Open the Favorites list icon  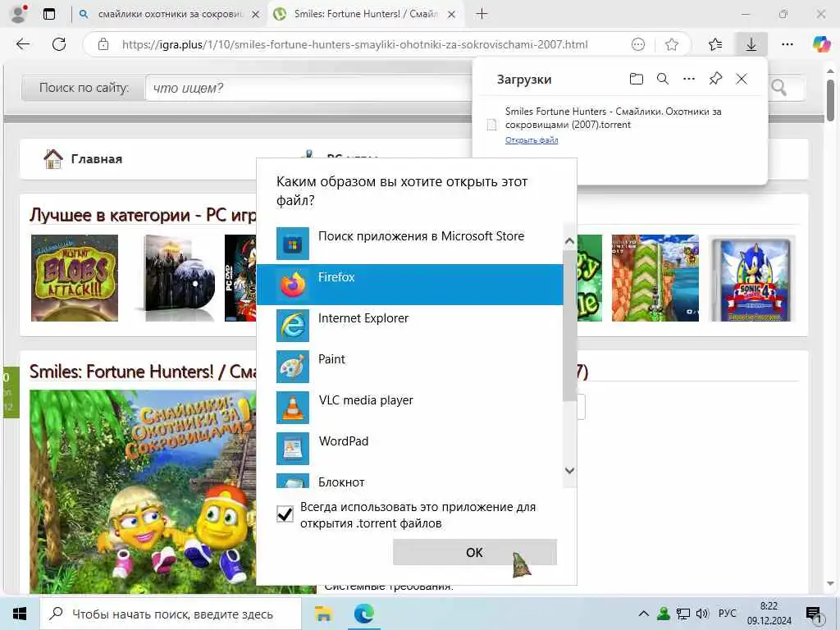coord(715,44)
